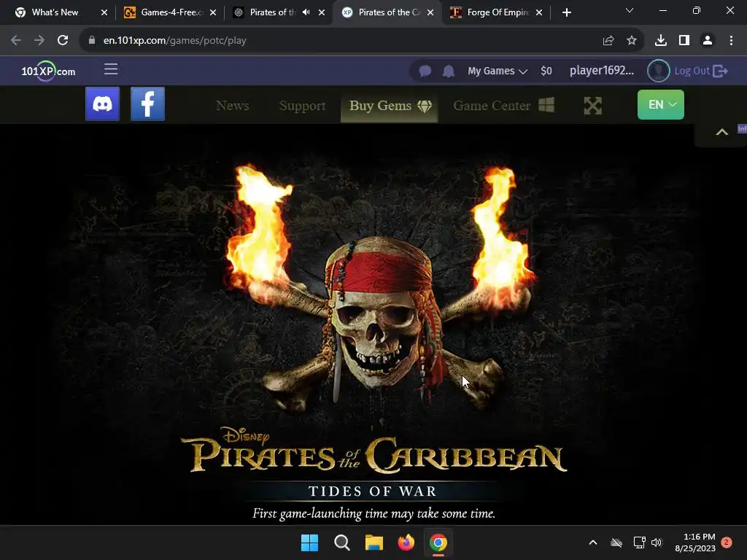Open the tab search dropdown arrow
The width and height of the screenshot is (747, 560).
(630, 10)
